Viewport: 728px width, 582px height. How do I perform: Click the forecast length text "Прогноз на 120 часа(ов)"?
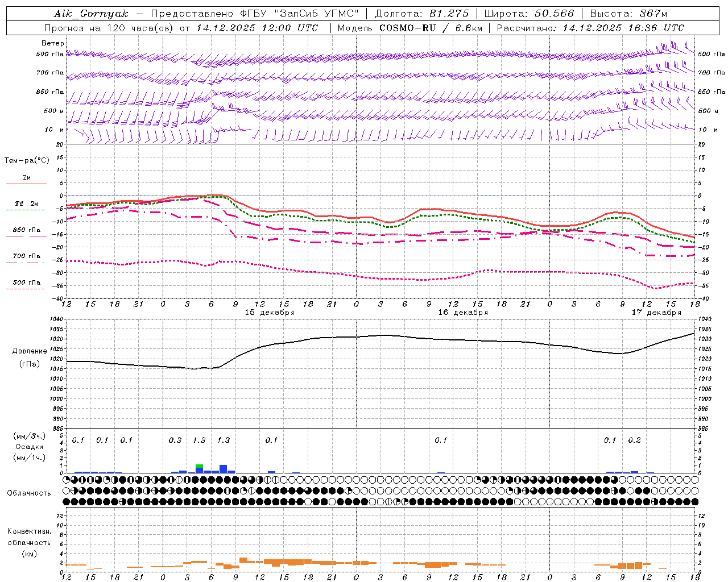[110, 28]
